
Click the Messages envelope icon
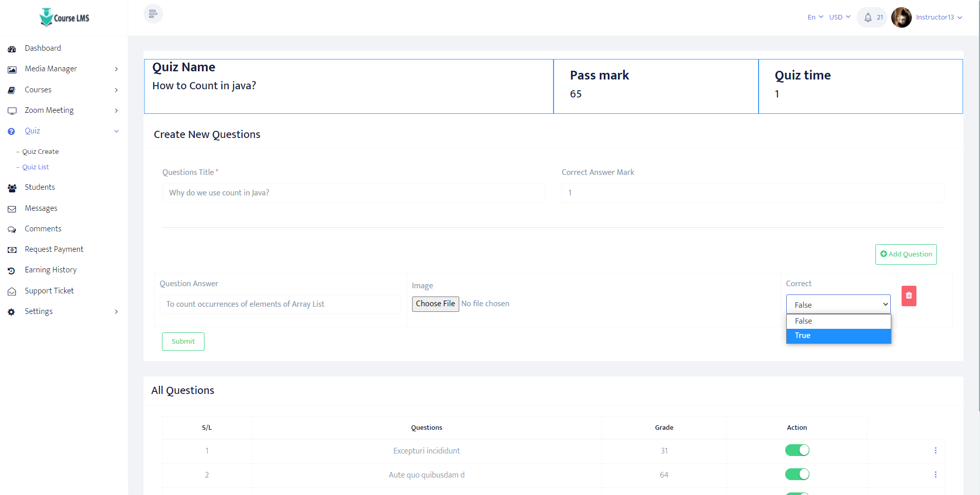tap(12, 209)
